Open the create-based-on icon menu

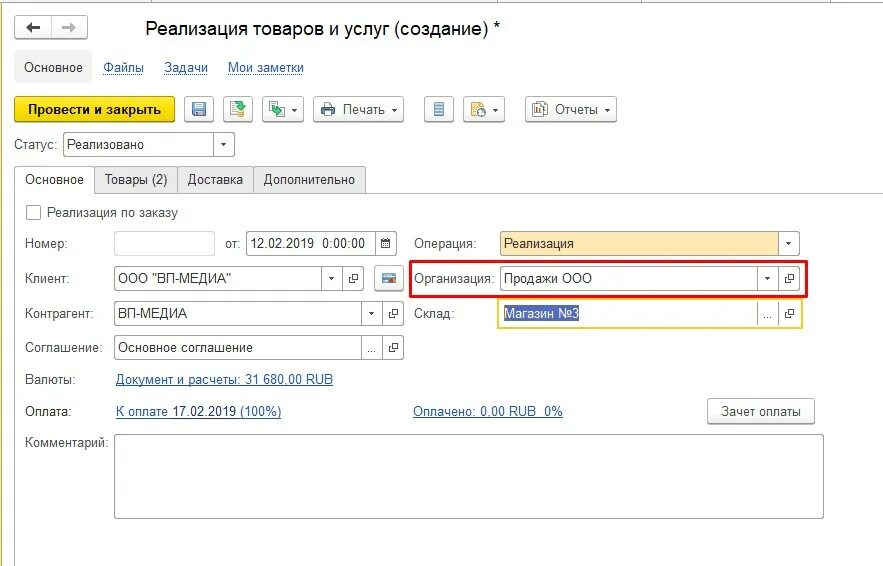point(283,109)
